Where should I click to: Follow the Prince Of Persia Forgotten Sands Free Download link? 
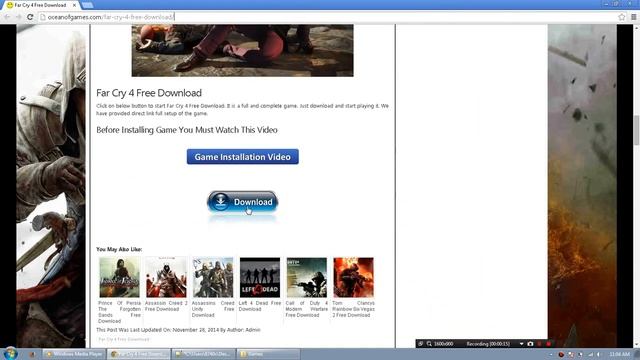click(x=119, y=312)
